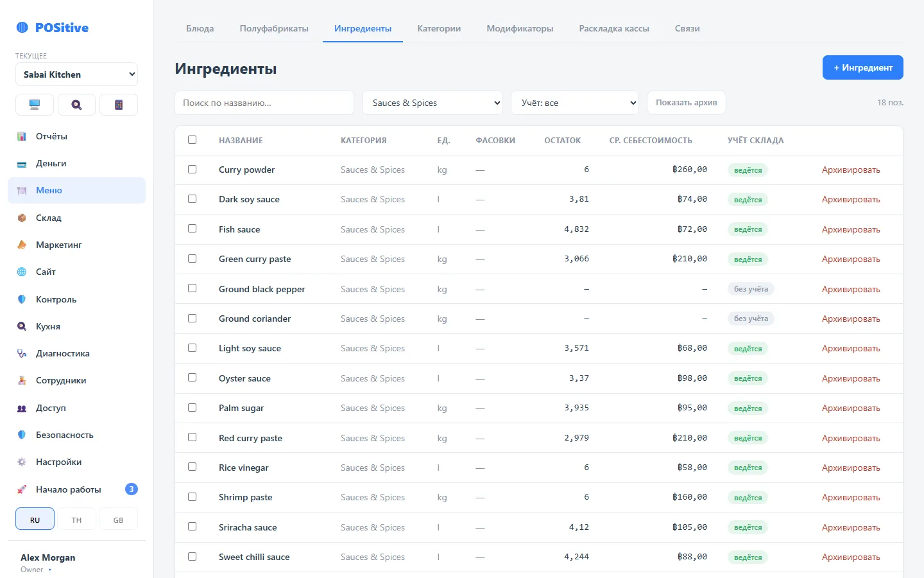The image size is (924, 578).
Task: Archive the Dark soy sauce ingredient
Action: pos(851,200)
